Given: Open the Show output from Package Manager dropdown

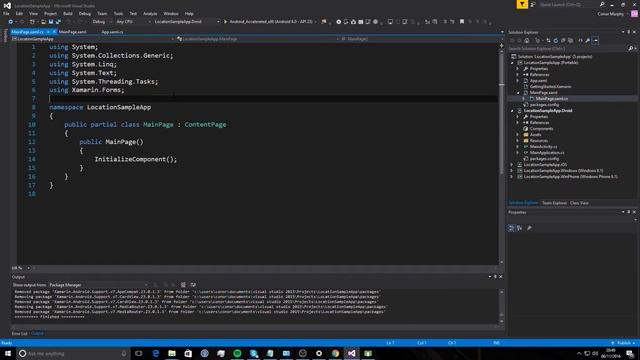Looking at the screenshot, I should (98, 285).
